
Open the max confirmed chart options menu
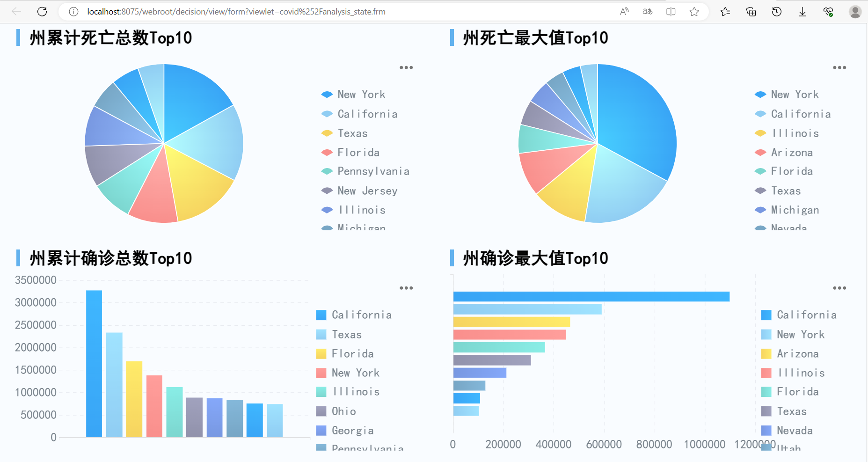839,288
